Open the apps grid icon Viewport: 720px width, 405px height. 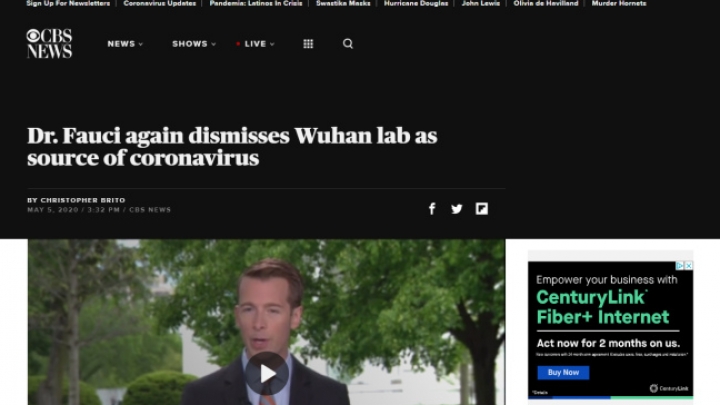pyautogui.click(x=308, y=44)
